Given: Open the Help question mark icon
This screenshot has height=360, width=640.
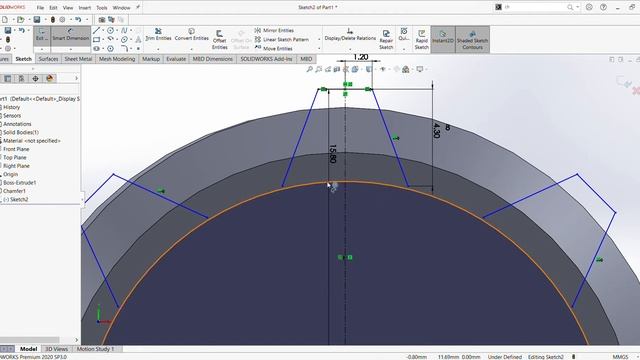Looking at the screenshot, I should (603, 7).
